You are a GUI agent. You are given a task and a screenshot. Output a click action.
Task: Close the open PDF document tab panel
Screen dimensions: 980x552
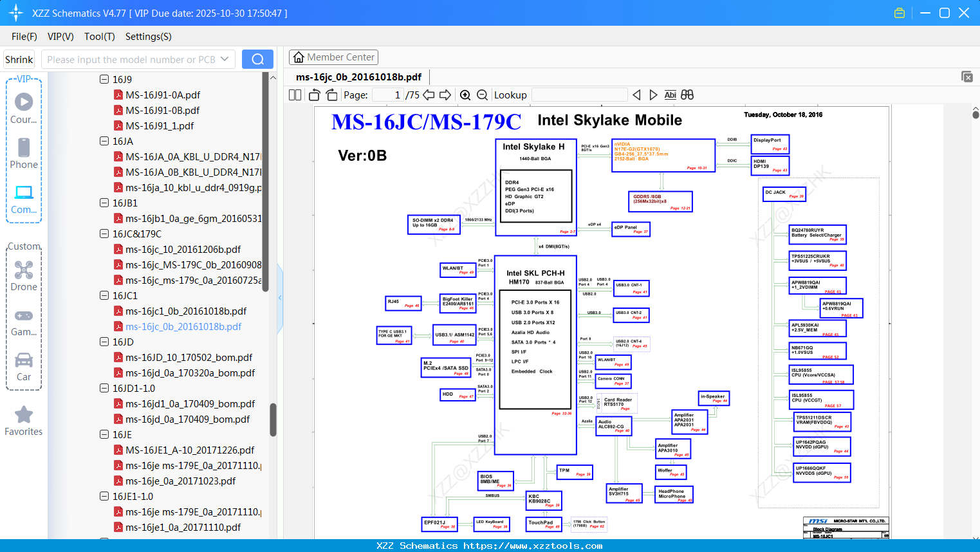pos(967,77)
